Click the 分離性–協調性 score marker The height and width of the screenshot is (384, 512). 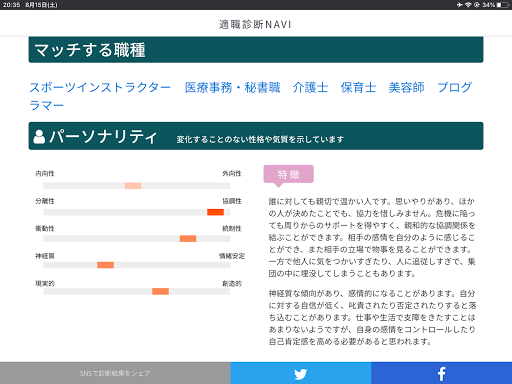coord(215,212)
